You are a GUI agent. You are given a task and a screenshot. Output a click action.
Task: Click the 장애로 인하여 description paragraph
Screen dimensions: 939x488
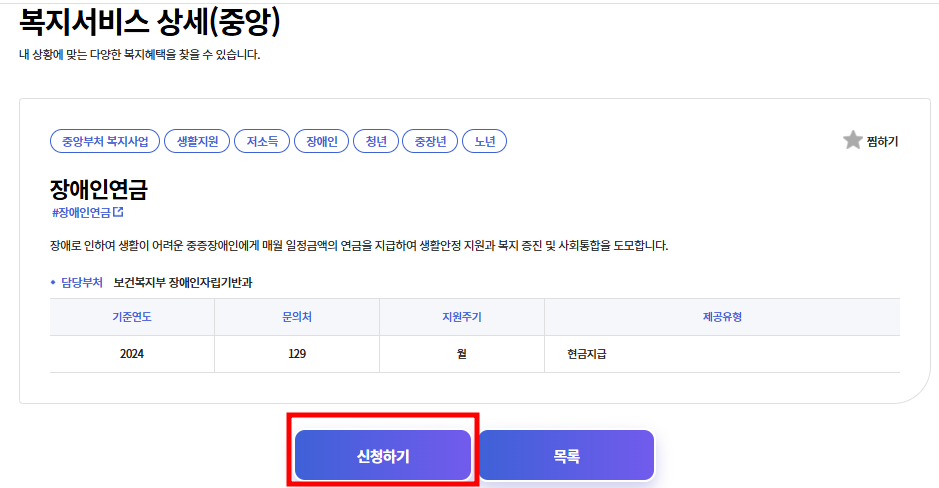click(x=359, y=245)
